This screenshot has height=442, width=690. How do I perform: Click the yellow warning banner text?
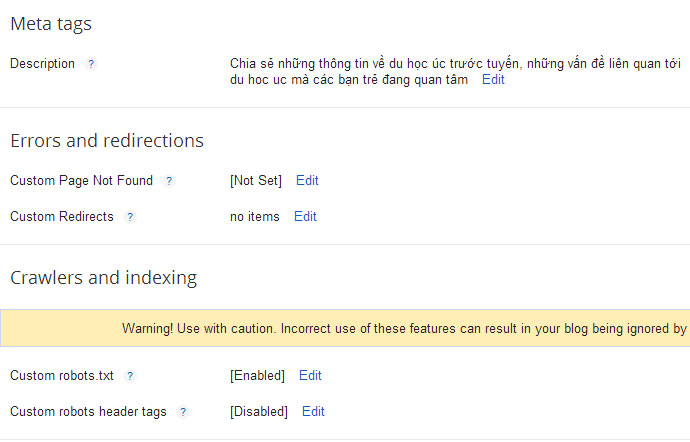[404, 329]
